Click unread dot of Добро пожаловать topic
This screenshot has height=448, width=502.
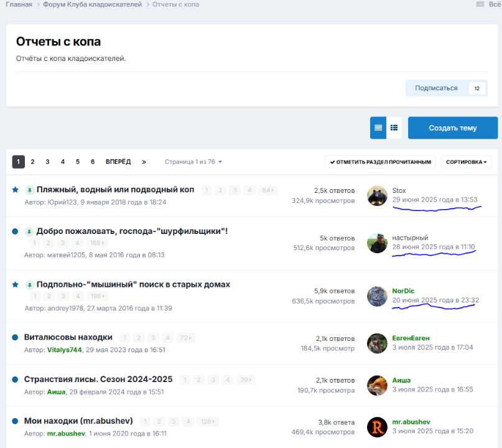click(x=15, y=231)
